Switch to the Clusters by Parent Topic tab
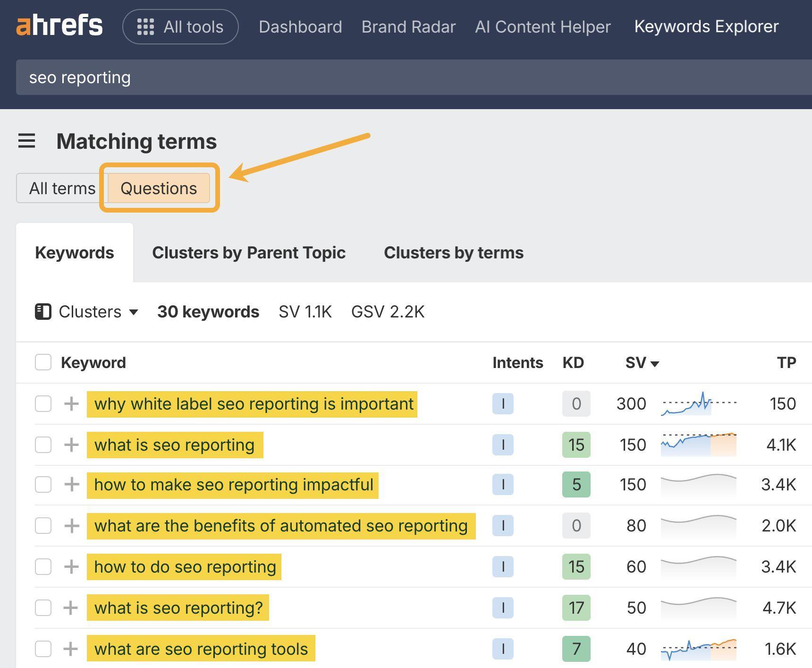Screen dimensions: 812x668 click(x=249, y=252)
